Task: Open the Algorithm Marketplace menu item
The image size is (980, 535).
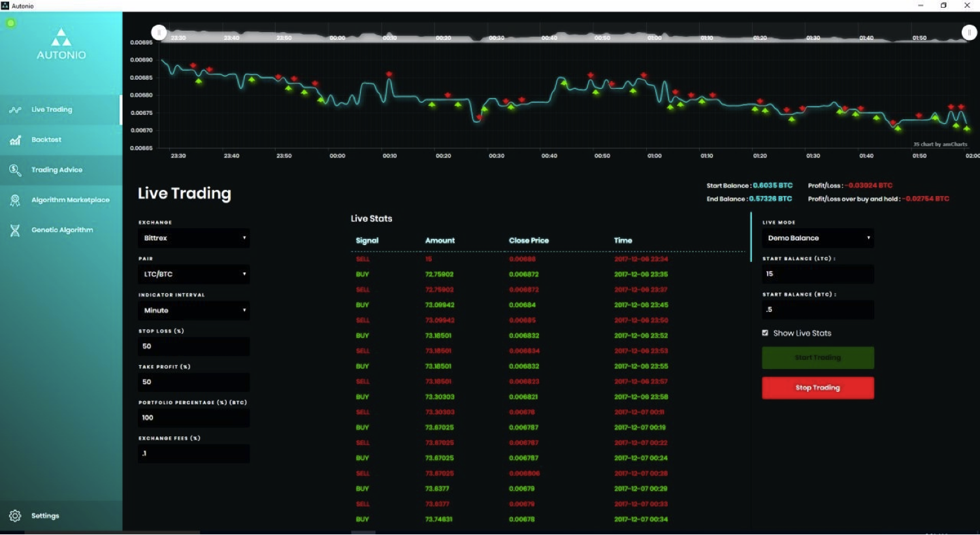Action: pos(61,200)
